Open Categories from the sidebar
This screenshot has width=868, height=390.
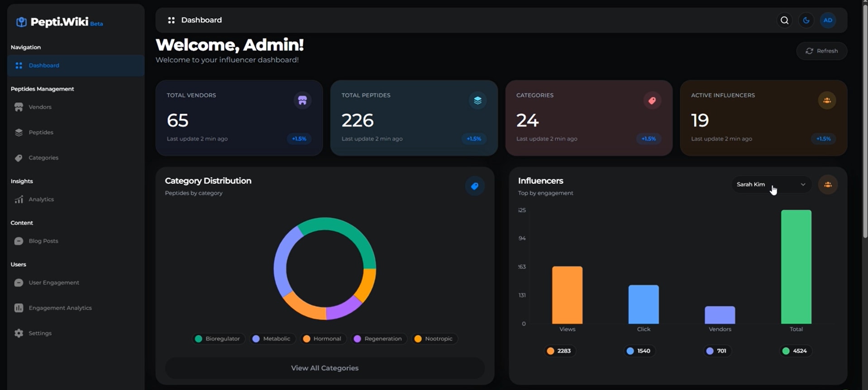coord(76,158)
